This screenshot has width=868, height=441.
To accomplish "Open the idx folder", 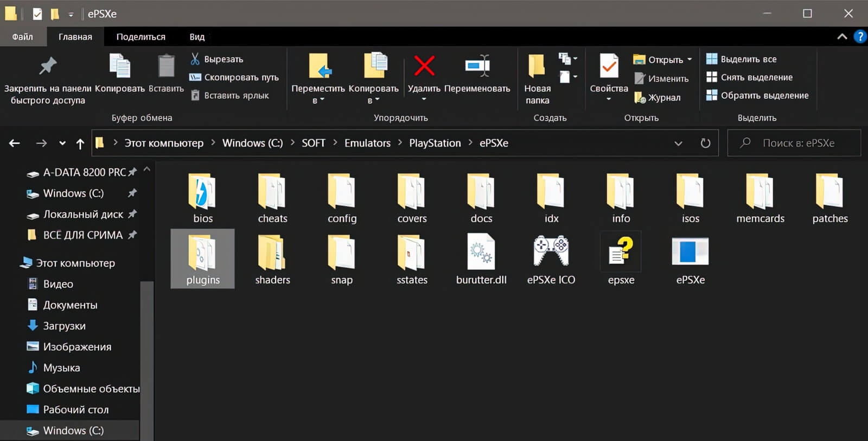I will (x=551, y=198).
